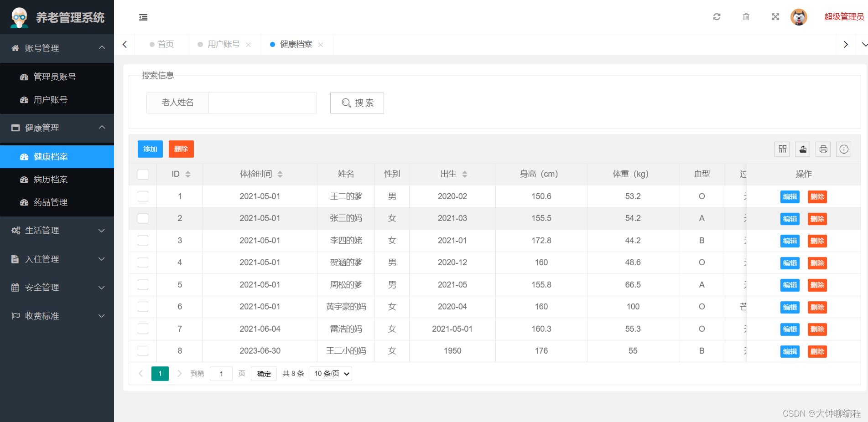The height and width of the screenshot is (422, 868).
Task: Click the trash icon in the top toolbar
Action: 746,17
